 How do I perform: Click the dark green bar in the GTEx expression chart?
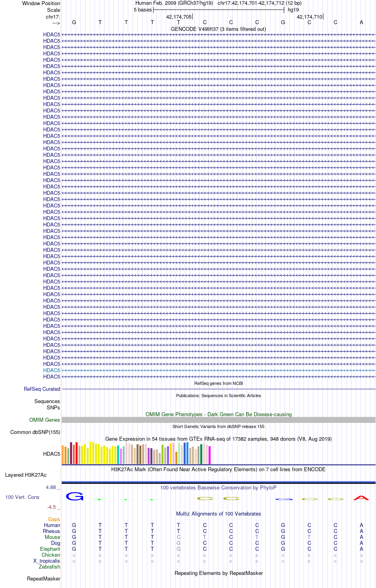click(x=201, y=454)
